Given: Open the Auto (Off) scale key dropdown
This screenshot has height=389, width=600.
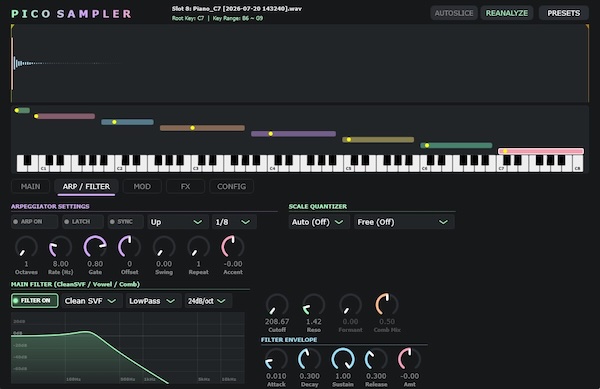Looking at the screenshot, I should tap(319, 222).
